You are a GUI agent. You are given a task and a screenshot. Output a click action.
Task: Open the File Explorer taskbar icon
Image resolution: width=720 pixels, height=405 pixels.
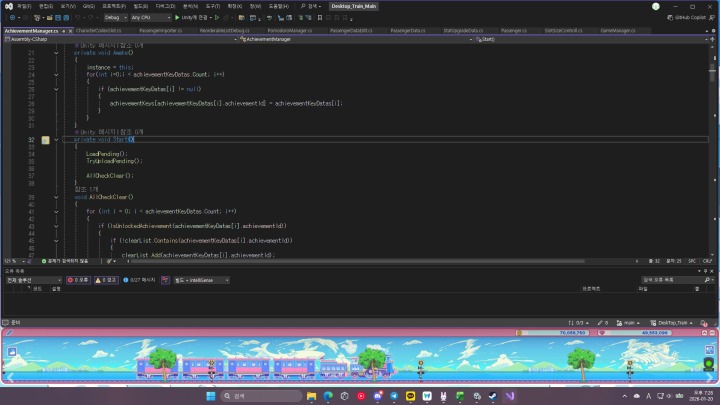309,395
